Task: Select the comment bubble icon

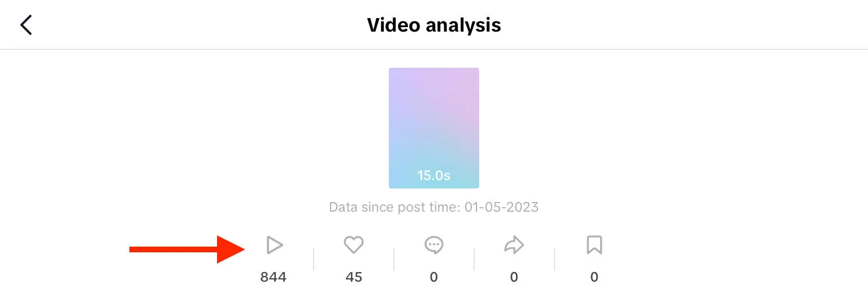Action: pos(434,245)
